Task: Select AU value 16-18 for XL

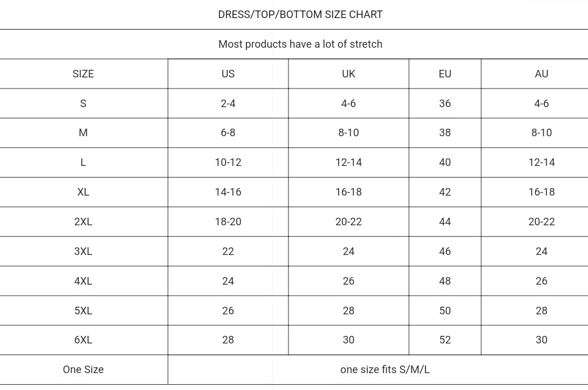Action: click(541, 192)
